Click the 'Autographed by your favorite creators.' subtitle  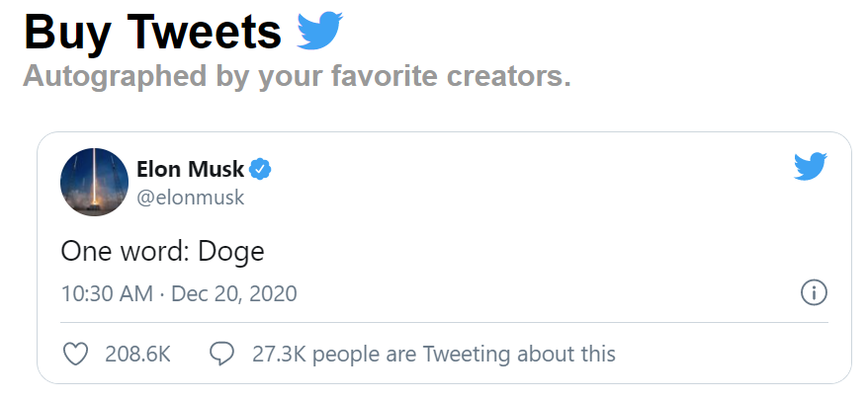(x=297, y=76)
